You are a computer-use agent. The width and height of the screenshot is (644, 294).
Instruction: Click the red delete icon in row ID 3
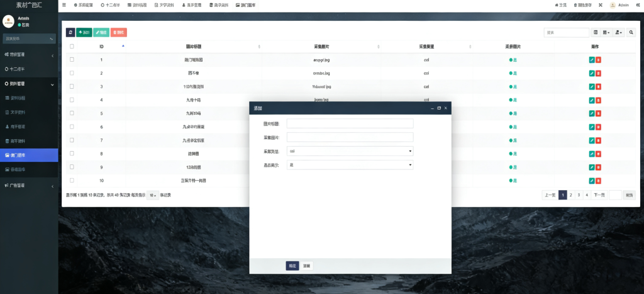click(x=599, y=87)
